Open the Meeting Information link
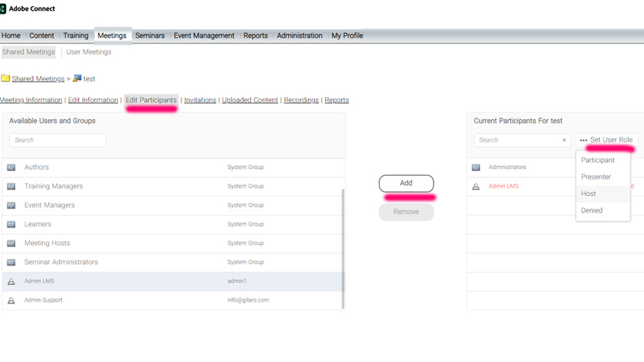Screen dimensions: 644x362 [31, 100]
